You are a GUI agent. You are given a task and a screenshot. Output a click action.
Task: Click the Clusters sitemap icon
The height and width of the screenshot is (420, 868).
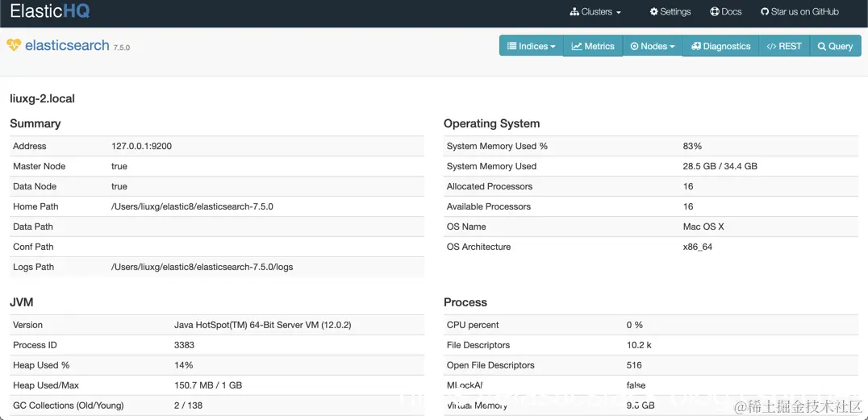pyautogui.click(x=574, y=11)
